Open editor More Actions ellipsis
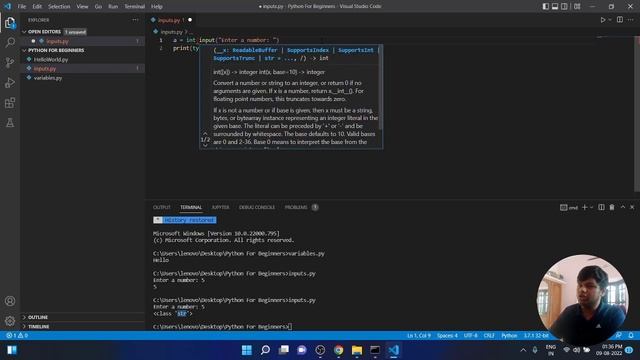640x360 pixels. [631, 20]
